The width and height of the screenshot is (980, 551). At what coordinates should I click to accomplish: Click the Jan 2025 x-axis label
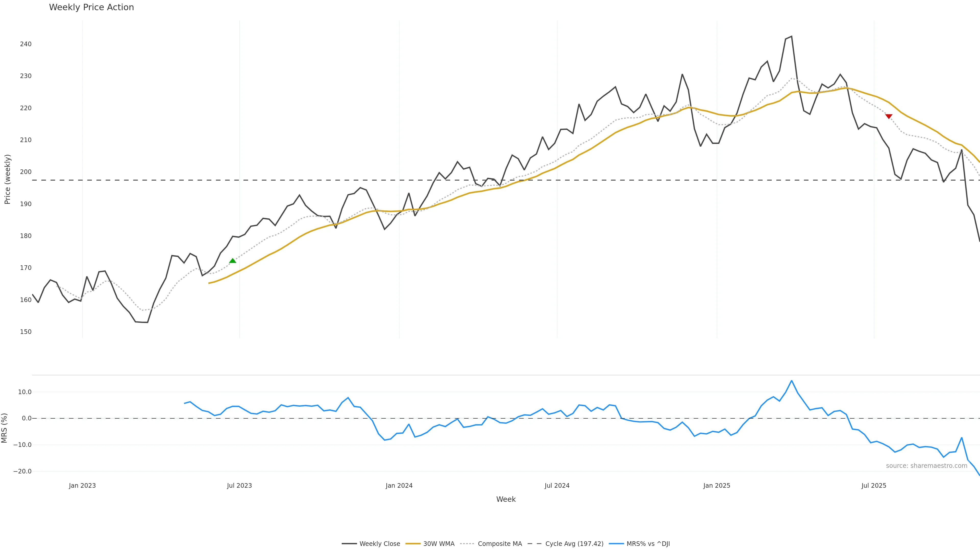(717, 486)
